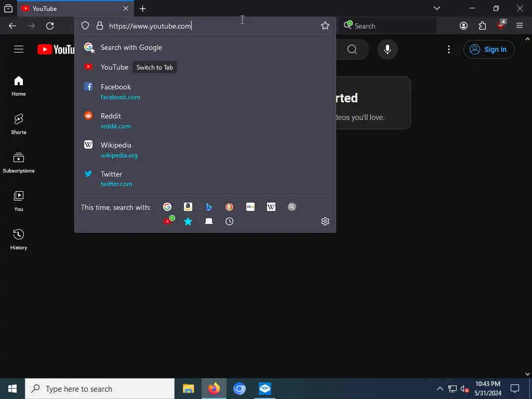532x399 pixels.
Task: Show hidden system tray icons
Action: pos(440,389)
